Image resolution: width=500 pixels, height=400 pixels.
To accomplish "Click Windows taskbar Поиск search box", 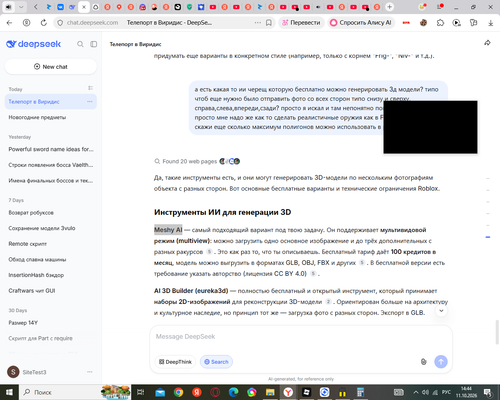I will pyautogui.click(x=60, y=392).
